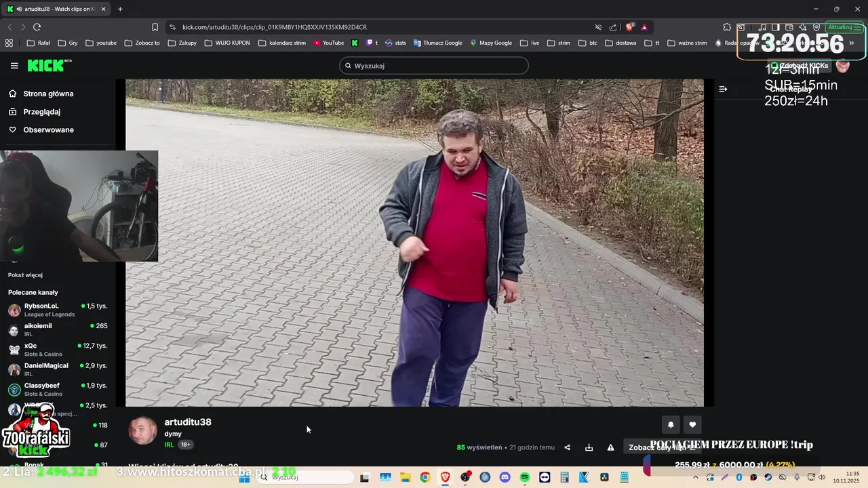
Task: Click Zobacz cały film button
Action: point(663,447)
